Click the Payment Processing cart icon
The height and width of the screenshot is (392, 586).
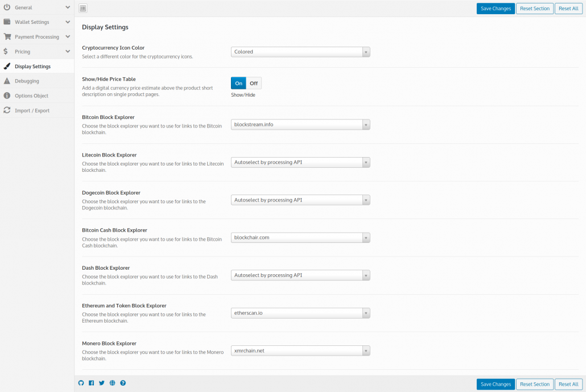pos(7,36)
